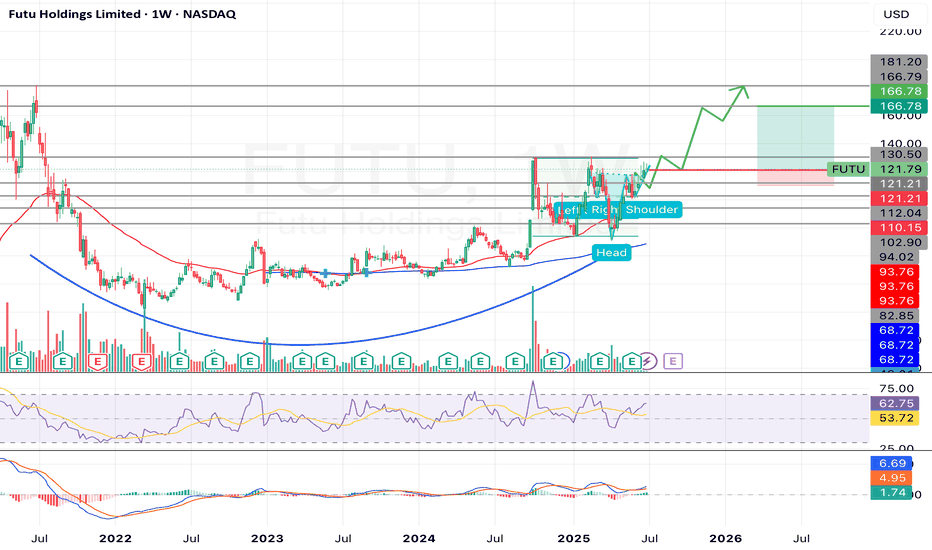
Task: Select the 181.20 price level label
Action: (x=899, y=62)
